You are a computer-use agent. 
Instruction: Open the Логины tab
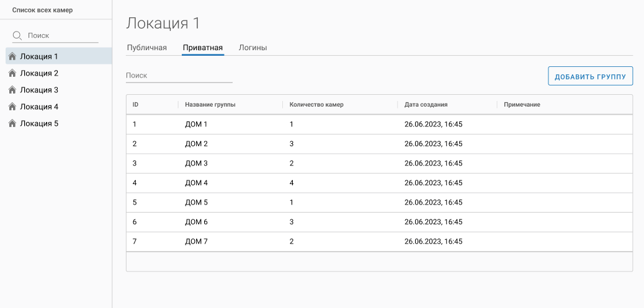[253, 48]
